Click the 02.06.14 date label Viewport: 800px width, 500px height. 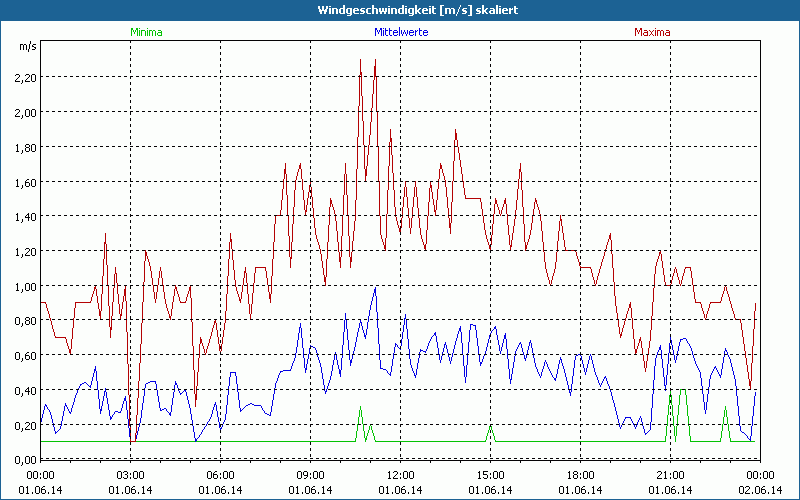click(759, 490)
